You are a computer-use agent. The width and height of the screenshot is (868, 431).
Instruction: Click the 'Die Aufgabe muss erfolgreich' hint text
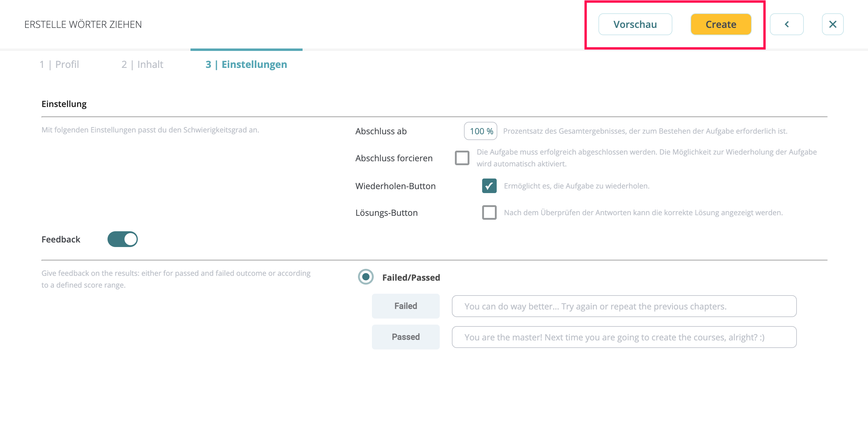(x=647, y=158)
